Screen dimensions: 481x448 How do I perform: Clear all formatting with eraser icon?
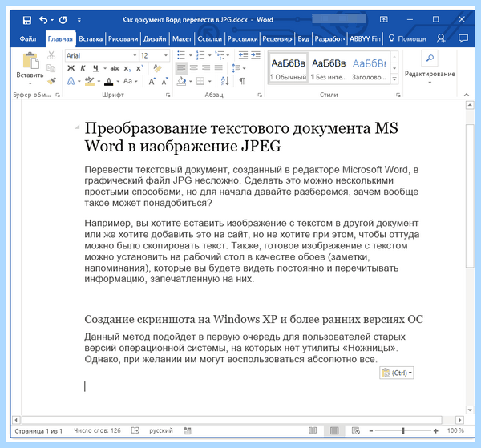point(157,68)
